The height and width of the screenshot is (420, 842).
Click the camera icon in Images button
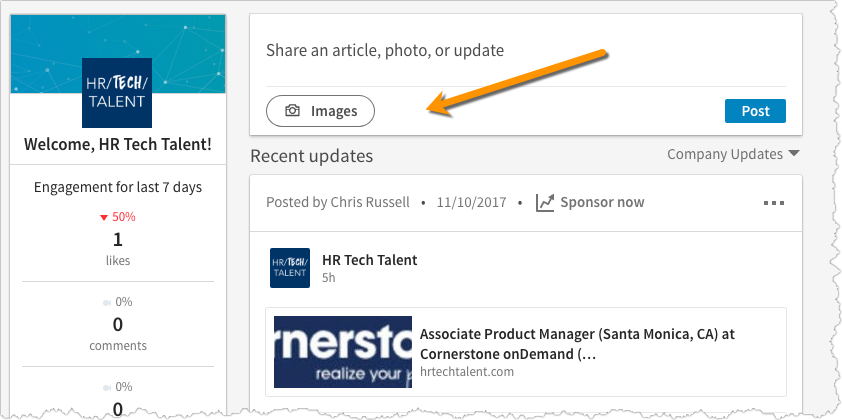click(293, 111)
